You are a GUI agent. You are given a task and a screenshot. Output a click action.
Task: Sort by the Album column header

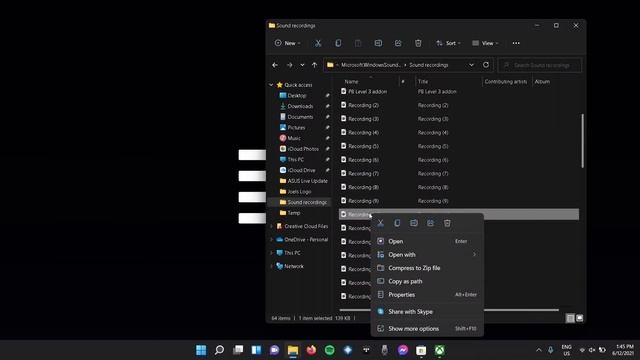click(542, 82)
